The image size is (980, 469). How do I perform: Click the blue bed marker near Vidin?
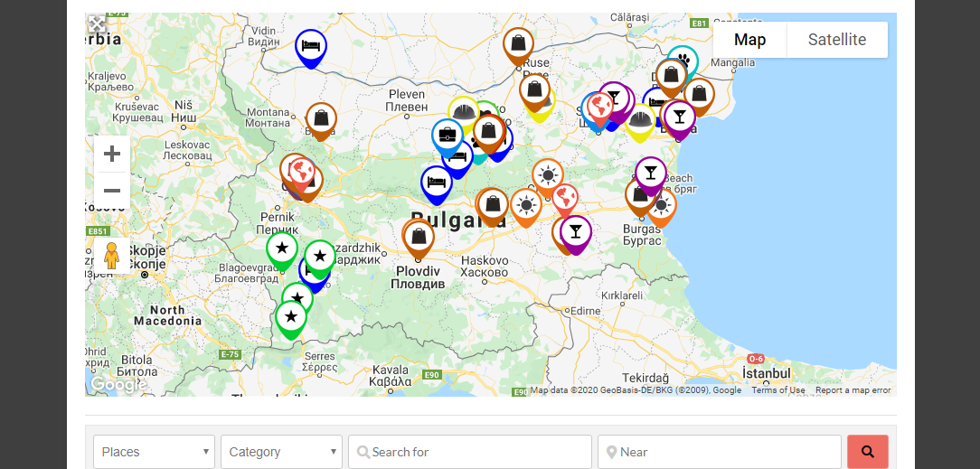pyautogui.click(x=310, y=45)
